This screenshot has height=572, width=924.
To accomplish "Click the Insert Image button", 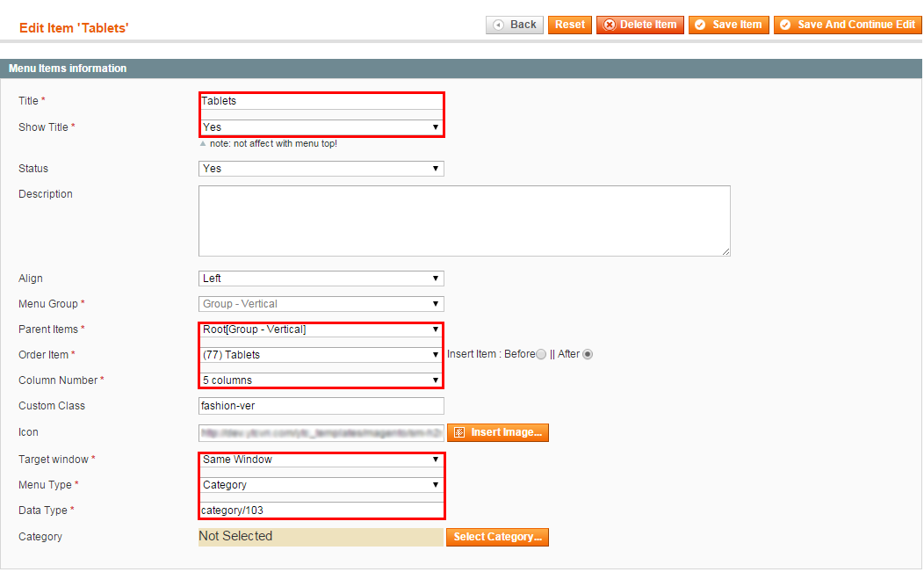I will pos(498,432).
